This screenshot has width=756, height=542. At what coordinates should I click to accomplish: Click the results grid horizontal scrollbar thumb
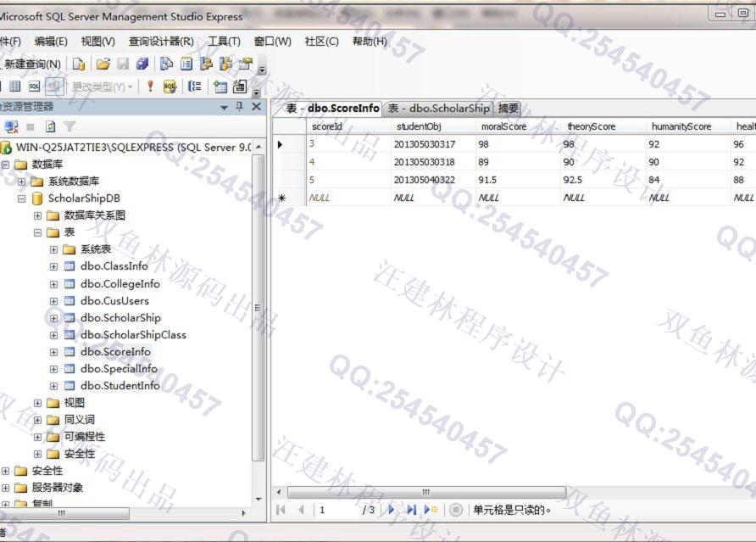(x=426, y=492)
